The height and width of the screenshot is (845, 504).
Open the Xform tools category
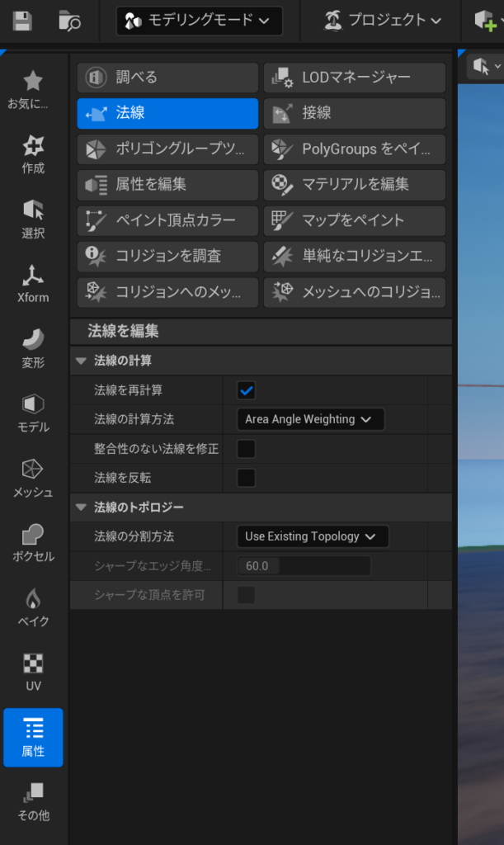point(33,284)
